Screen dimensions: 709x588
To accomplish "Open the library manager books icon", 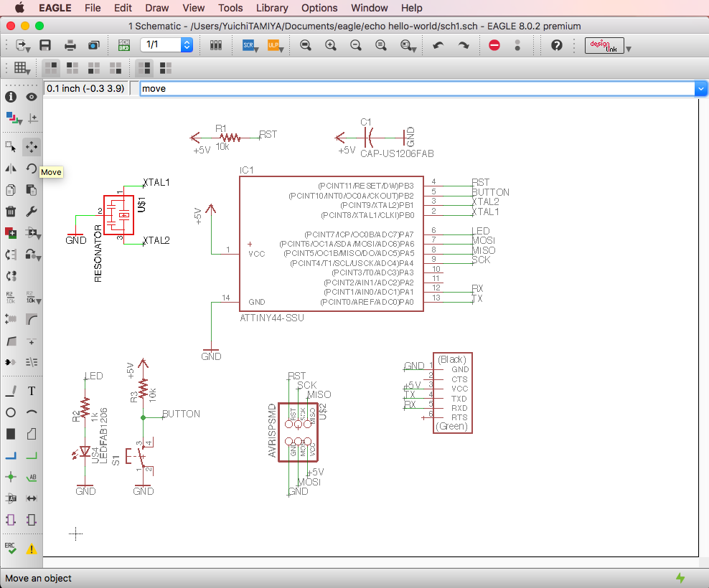I will 216,45.
